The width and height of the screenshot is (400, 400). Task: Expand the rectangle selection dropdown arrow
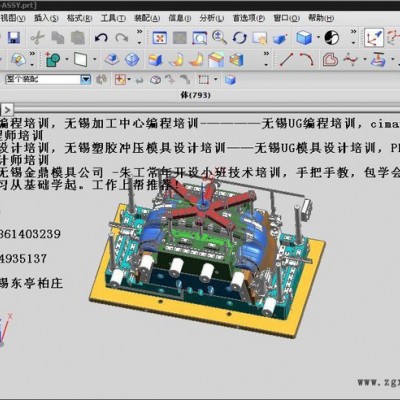[x=216, y=80]
